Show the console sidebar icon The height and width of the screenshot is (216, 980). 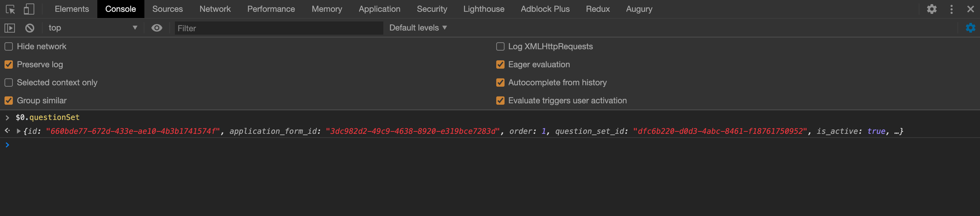point(9,28)
